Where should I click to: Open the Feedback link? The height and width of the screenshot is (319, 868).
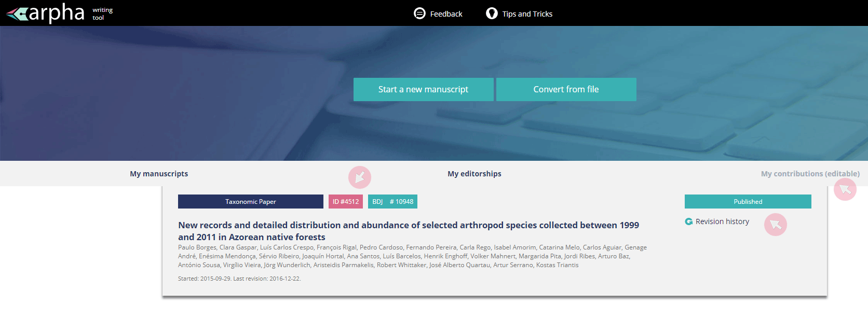tap(446, 14)
